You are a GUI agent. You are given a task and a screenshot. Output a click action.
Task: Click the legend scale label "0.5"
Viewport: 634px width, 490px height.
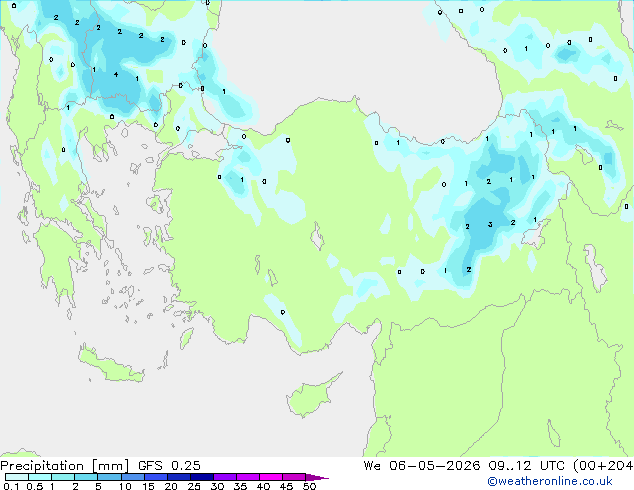[x=34, y=486]
